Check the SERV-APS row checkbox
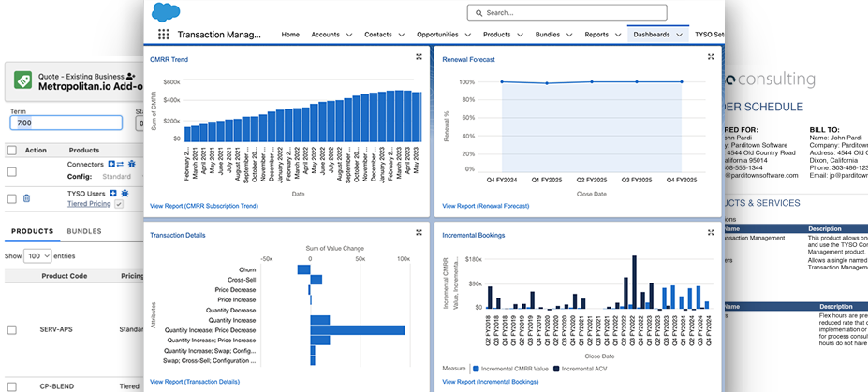Image resolution: width=868 pixels, height=392 pixels. (11, 329)
